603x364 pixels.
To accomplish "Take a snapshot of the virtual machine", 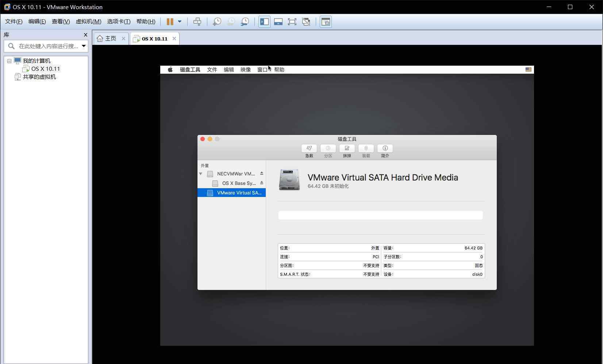I will pos(217,22).
